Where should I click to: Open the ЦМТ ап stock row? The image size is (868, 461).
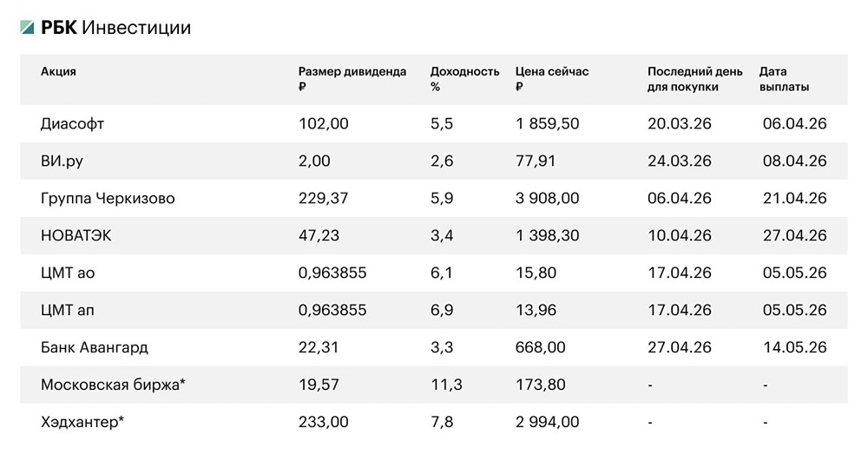(68, 311)
